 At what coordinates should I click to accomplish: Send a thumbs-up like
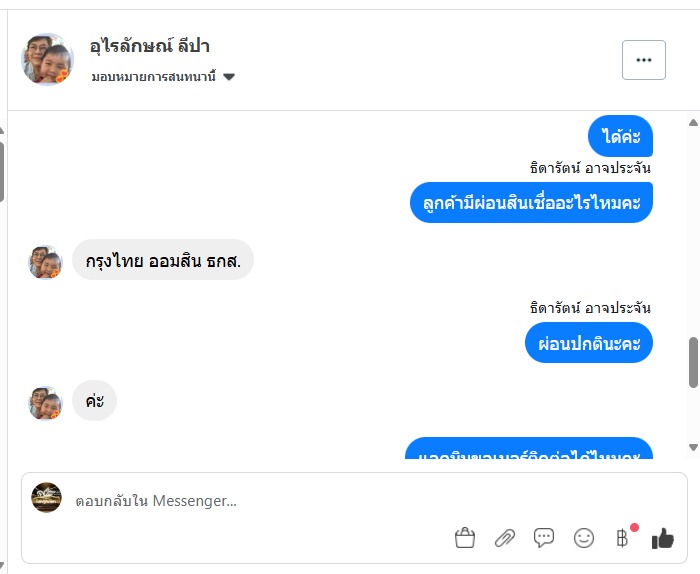[x=662, y=538]
